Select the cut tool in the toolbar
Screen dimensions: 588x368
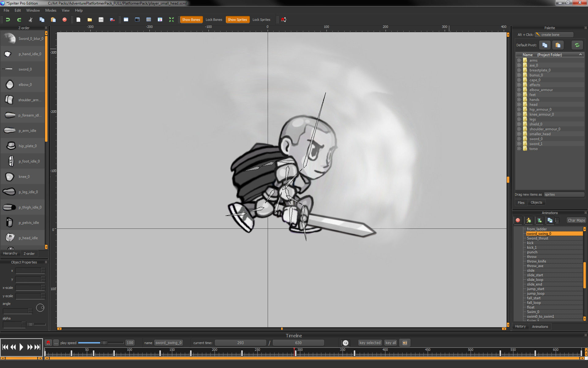[x=30, y=19]
